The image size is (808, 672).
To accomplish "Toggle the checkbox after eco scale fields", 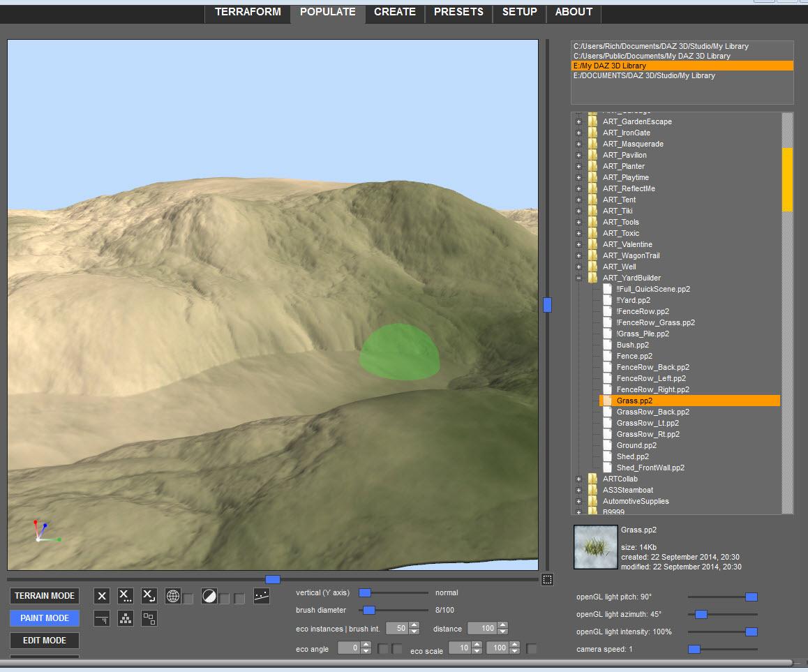I will [531, 649].
